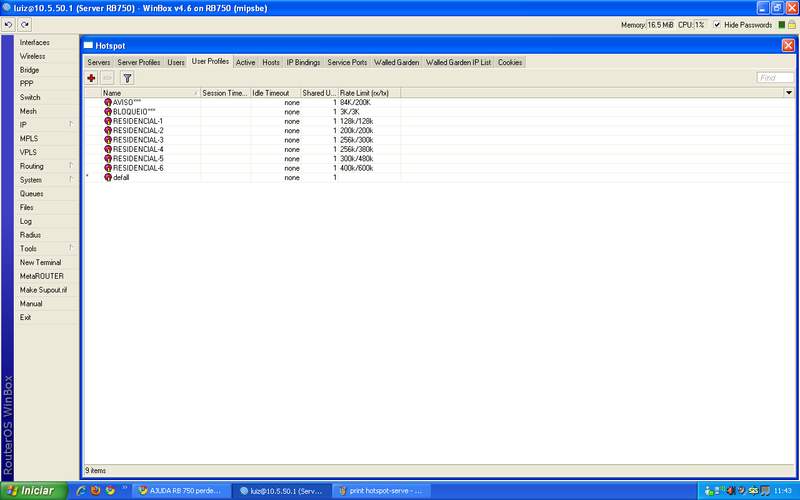
Task: Close the Hotspot window
Action: (x=788, y=45)
